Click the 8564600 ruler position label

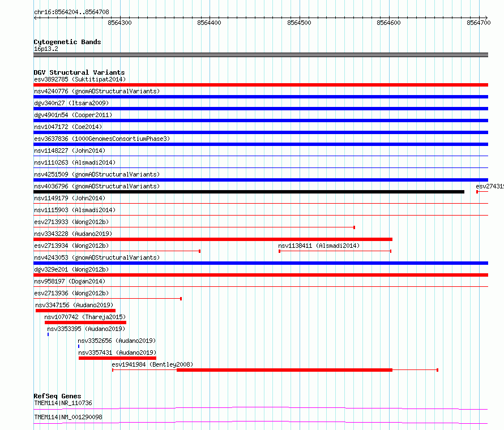click(388, 23)
